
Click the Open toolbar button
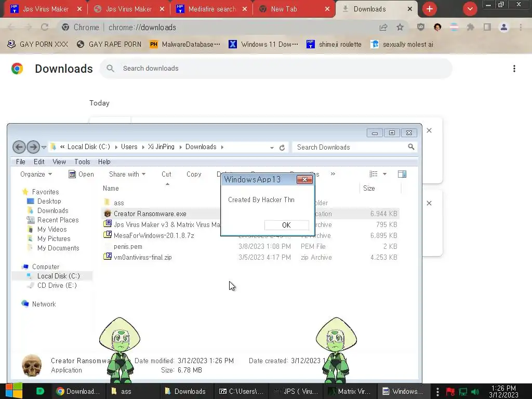(x=81, y=174)
